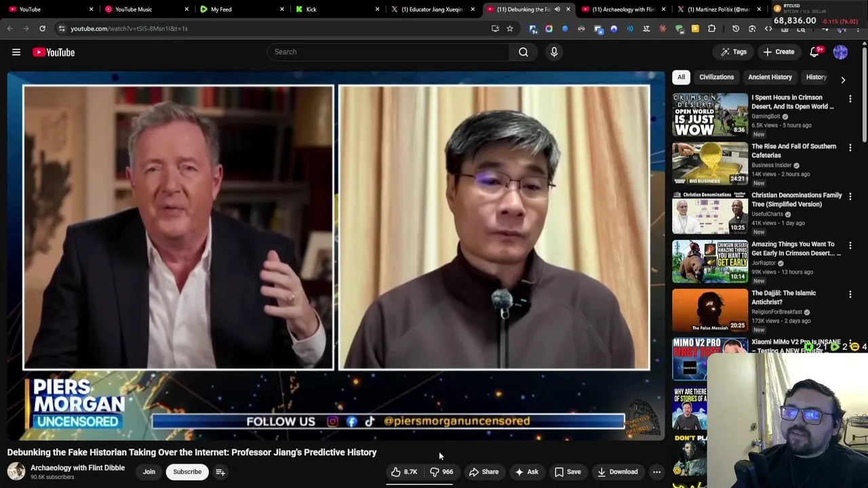The width and height of the screenshot is (868, 488).
Task: Download the video
Action: pos(617,472)
